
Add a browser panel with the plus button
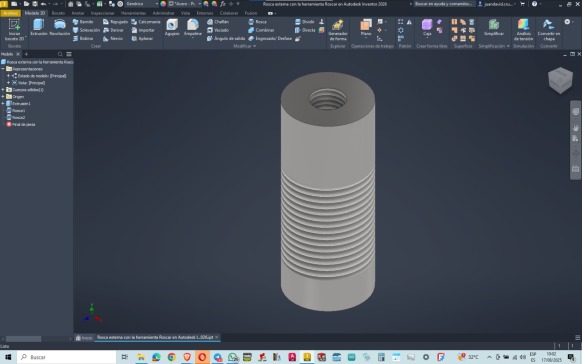(x=26, y=54)
